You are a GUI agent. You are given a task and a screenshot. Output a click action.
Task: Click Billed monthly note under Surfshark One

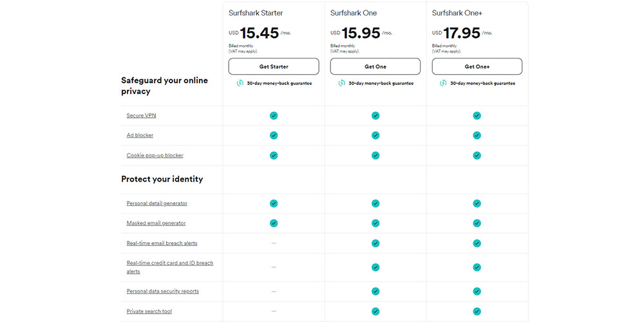click(x=345, y=48)
